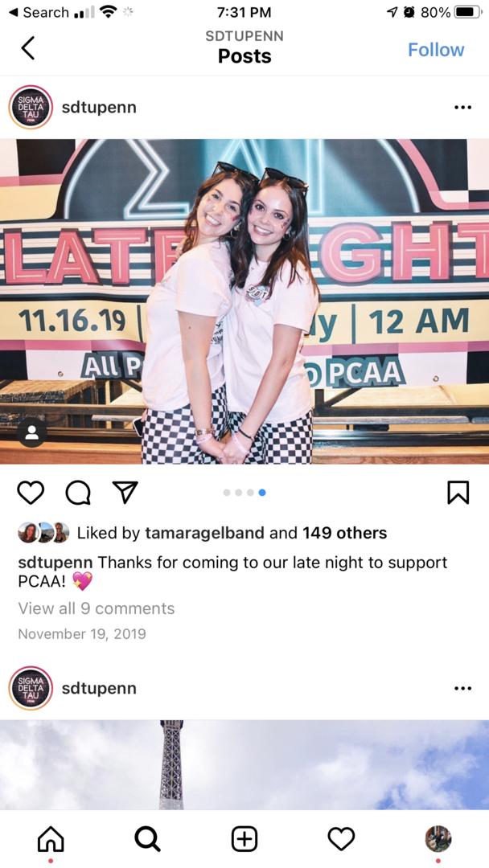See the 149 others who liked

[x=344, y=533]
